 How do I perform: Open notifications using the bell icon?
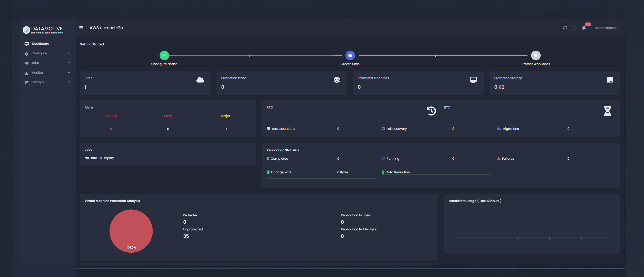[584, 28]
